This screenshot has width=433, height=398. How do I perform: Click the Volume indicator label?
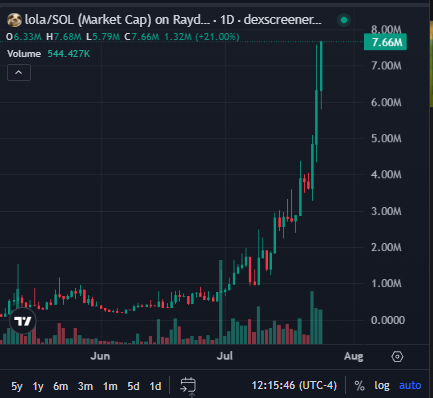click(24, 54)
